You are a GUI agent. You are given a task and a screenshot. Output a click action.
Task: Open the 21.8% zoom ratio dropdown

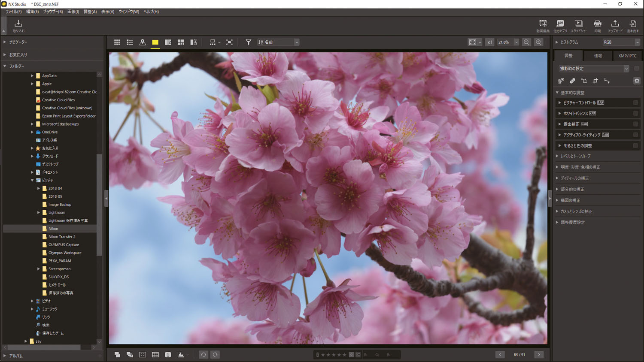click(508, 42)
